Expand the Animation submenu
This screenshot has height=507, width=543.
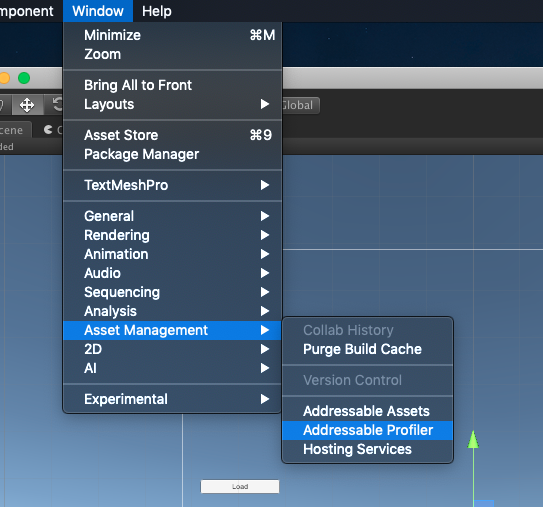click(x=172, y=254)
